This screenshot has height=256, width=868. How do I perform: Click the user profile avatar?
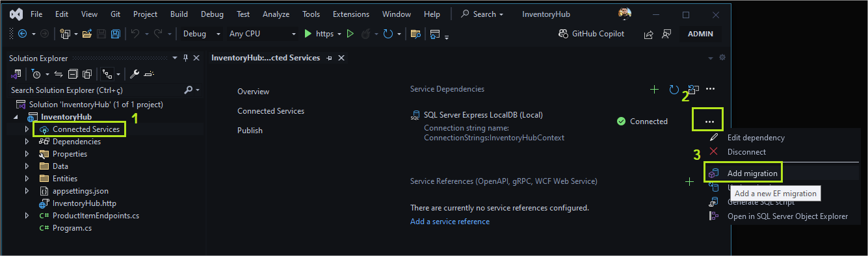(x=624, y=14)
